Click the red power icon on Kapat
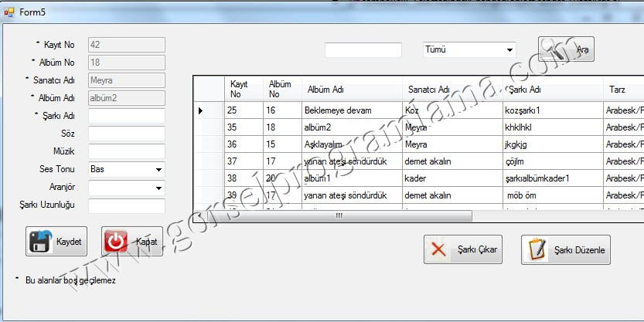The image size is (644, 322). pos(116,242)
